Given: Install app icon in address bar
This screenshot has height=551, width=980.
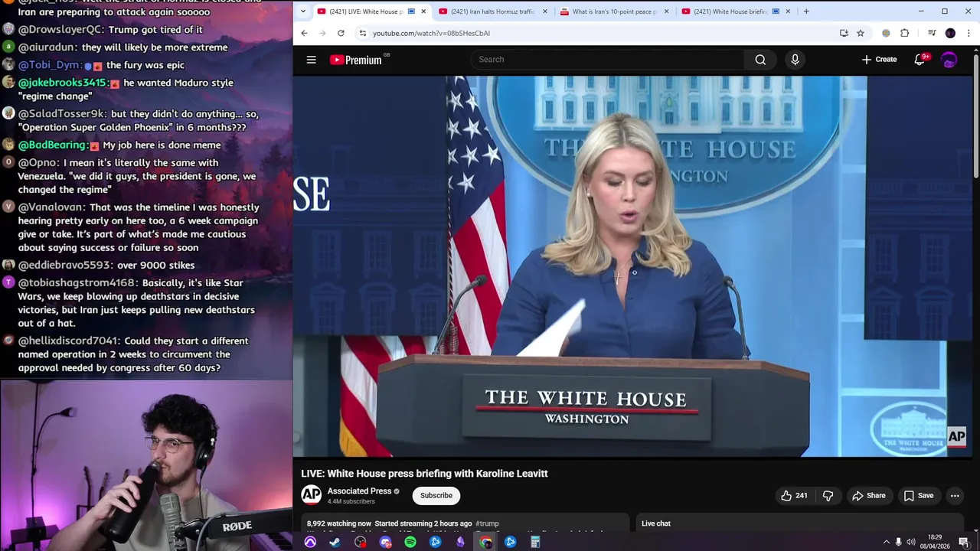Looking at the screenshot, I should pos(844,33).
